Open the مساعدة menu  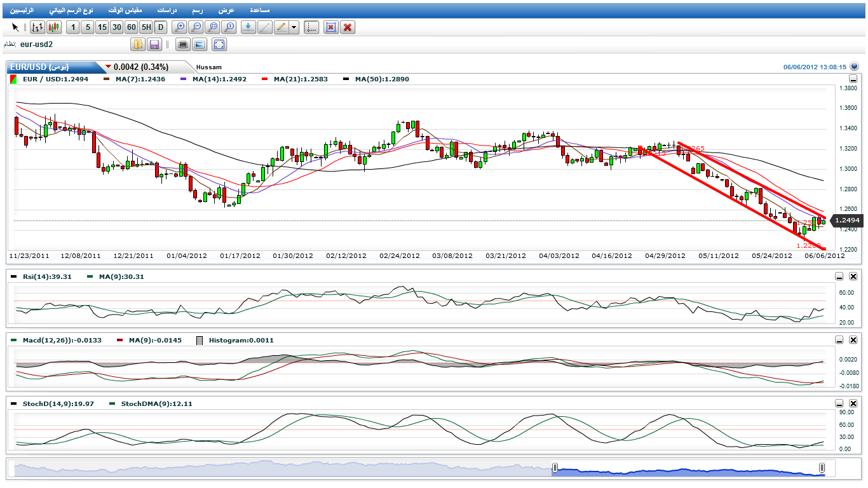click(259, 11)
